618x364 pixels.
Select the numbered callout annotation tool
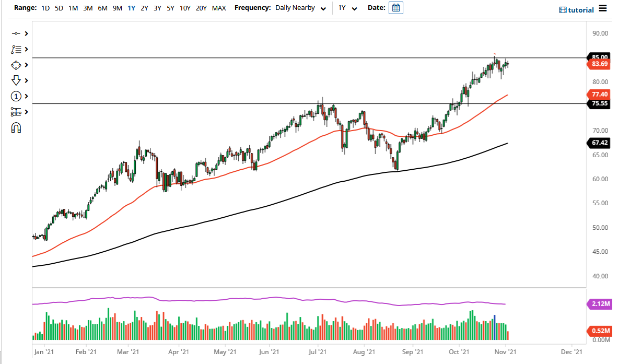click(x=16, y=96)
